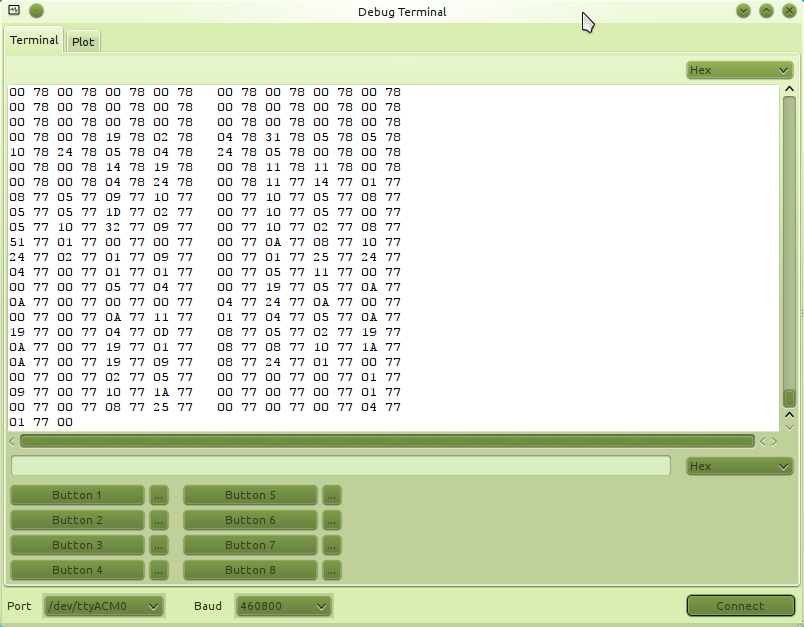Image resolution: width=804 pixels, height=627 pixels.
Task: Click Button 6
Action: [x=250, y=520]
